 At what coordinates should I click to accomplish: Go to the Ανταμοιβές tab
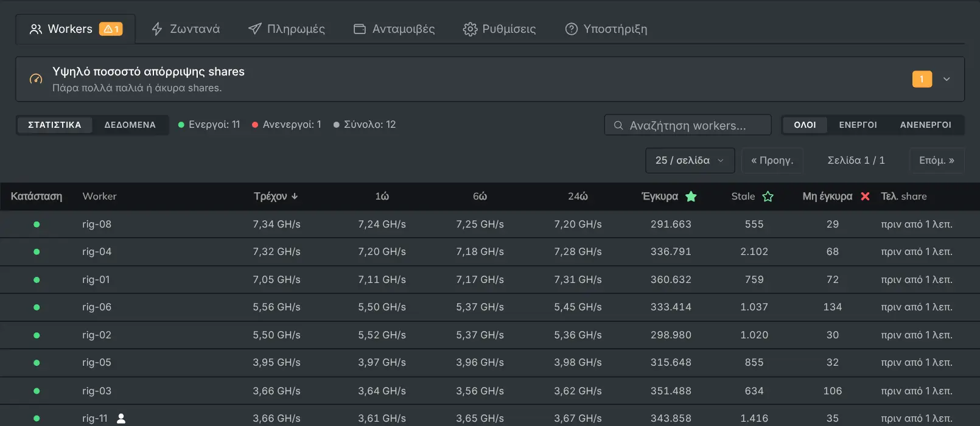pos(394,29)
